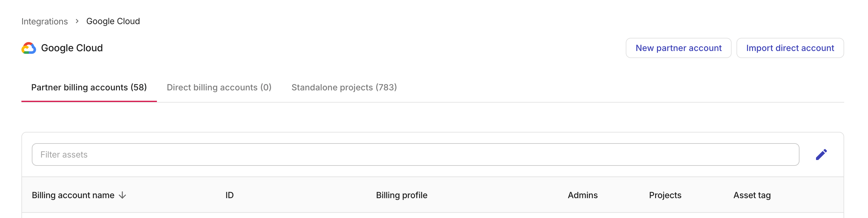Screen dimensions: 868x218
Task: Select the pencil icon next to the filter bar
Action: pos(822,154)
